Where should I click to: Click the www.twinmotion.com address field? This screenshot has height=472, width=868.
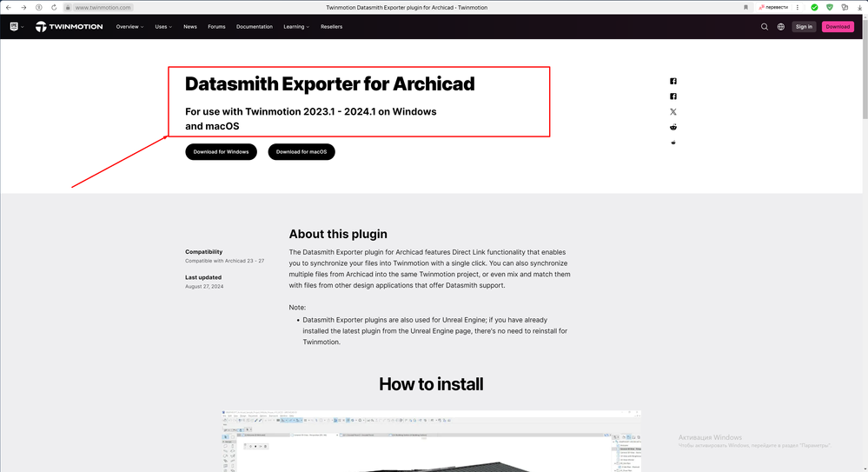click(x=103, y=8)
